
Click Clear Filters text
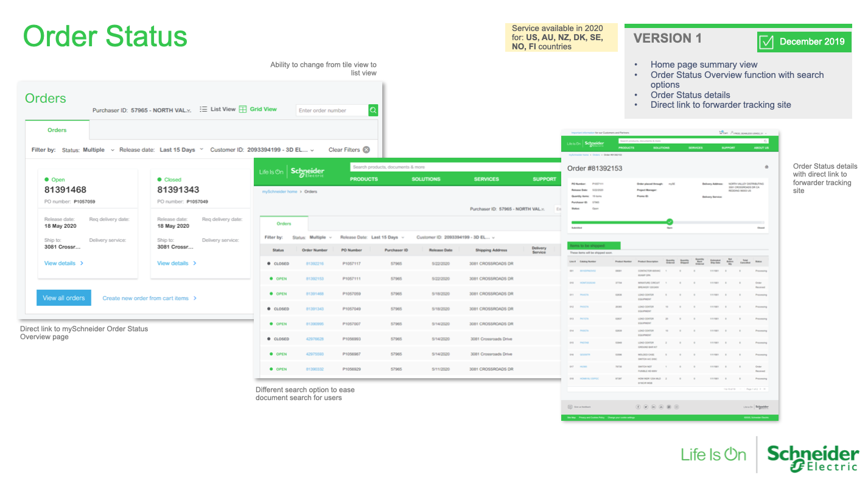344,150
